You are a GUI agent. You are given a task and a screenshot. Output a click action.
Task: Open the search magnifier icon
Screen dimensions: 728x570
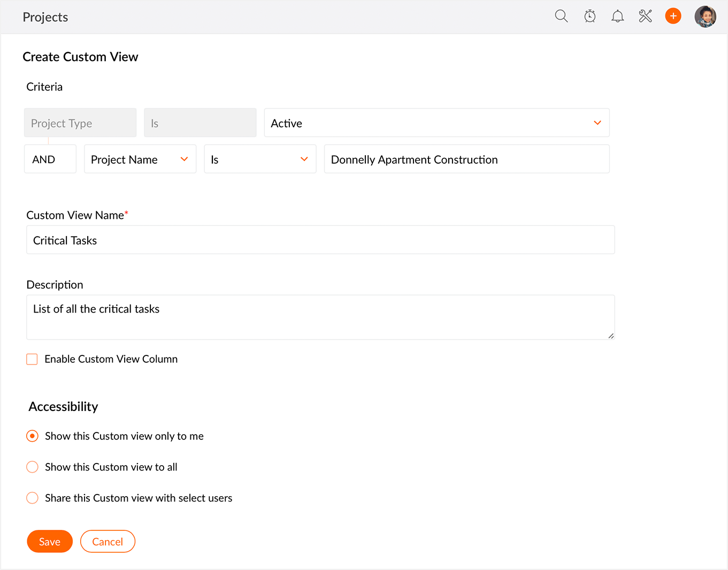click(561, 16)
